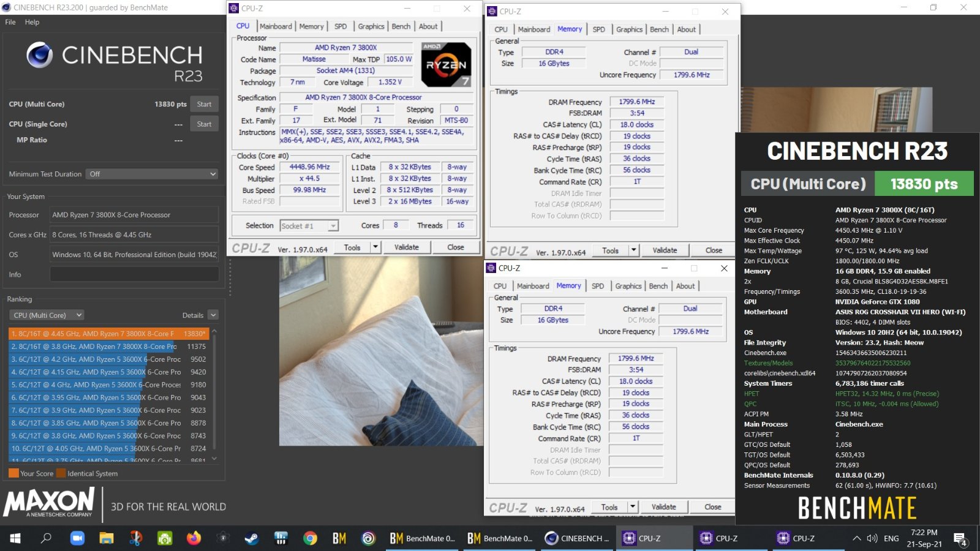Switch to CINEBENCH taskbar button

(x=578, y=538)
